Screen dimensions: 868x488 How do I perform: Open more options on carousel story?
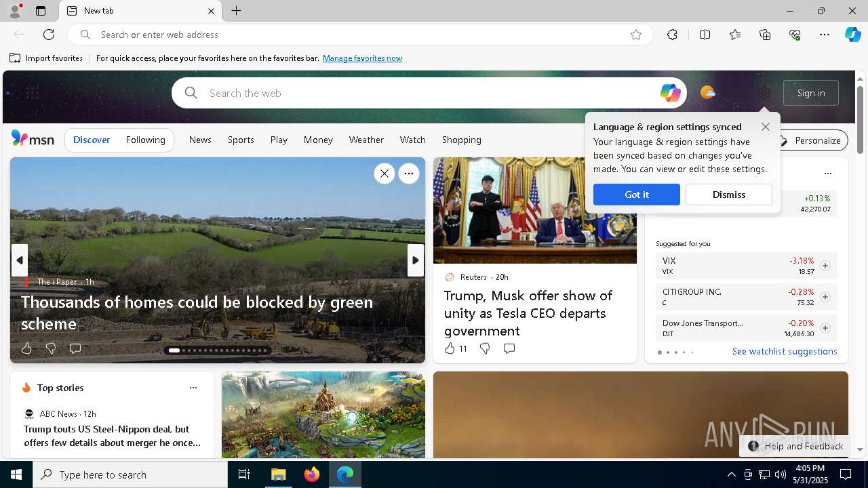point(409,174)
